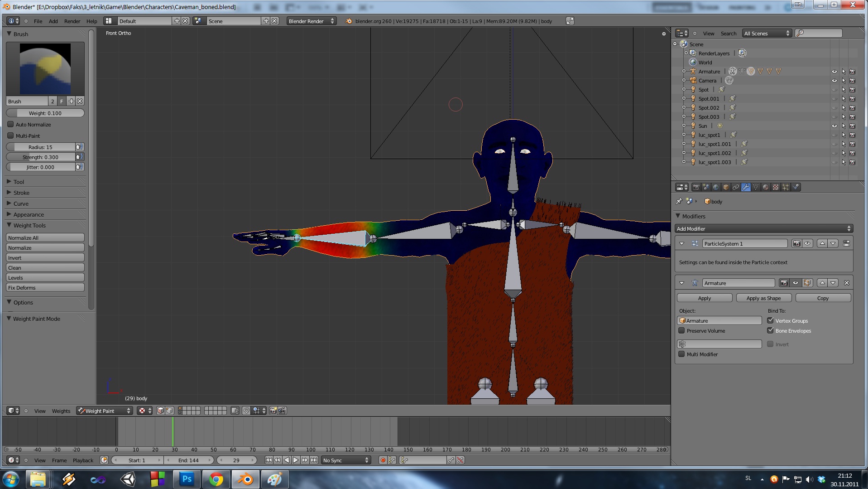Open the File menu
This screenshot has width=868, height=489.
(38, 21)
